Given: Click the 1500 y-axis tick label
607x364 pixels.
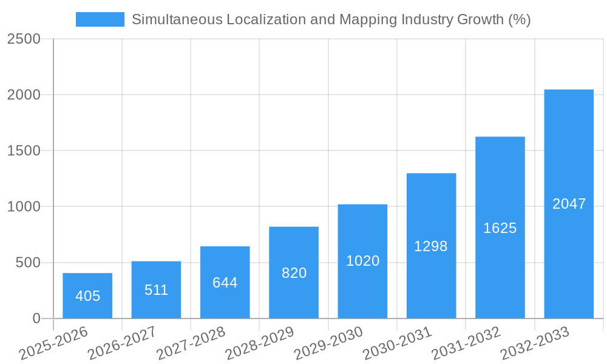Looking at the screenshot, I should [x=24, y=150].
